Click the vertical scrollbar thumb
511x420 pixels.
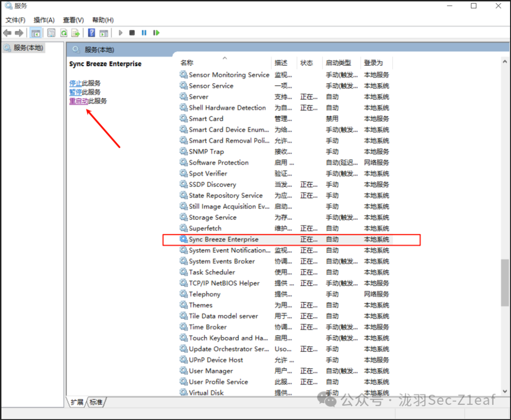505,282
